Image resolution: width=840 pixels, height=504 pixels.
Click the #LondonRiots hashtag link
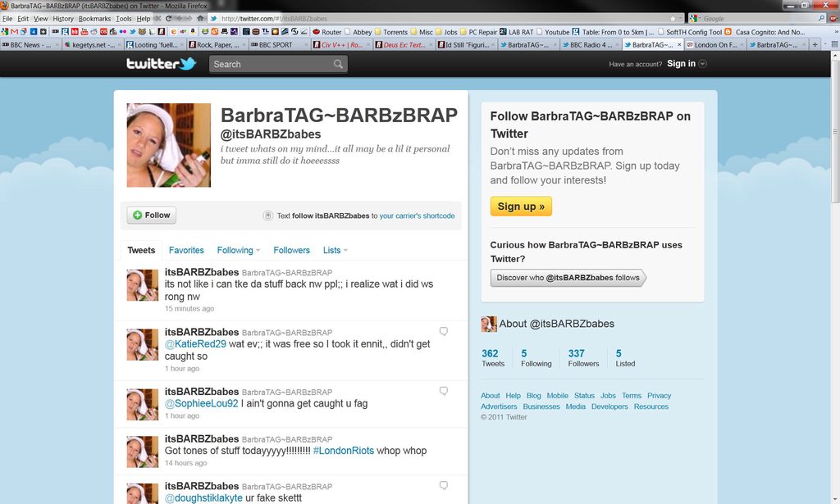(343, 451)
